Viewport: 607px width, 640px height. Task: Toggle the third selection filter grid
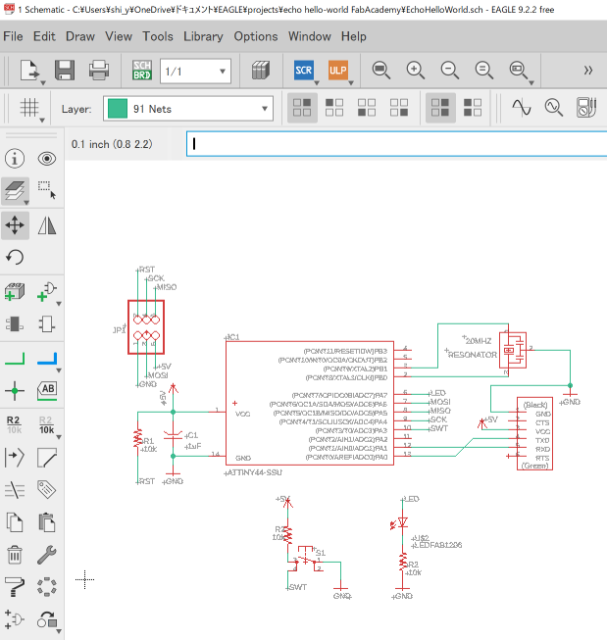(367, 108)
